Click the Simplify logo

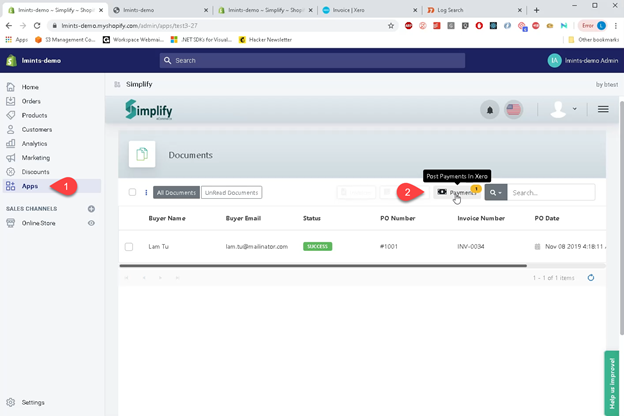(x=149, y=109)
